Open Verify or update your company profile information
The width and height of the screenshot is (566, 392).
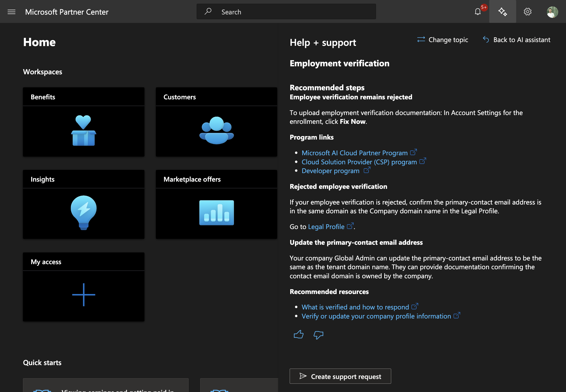[376, 316]
